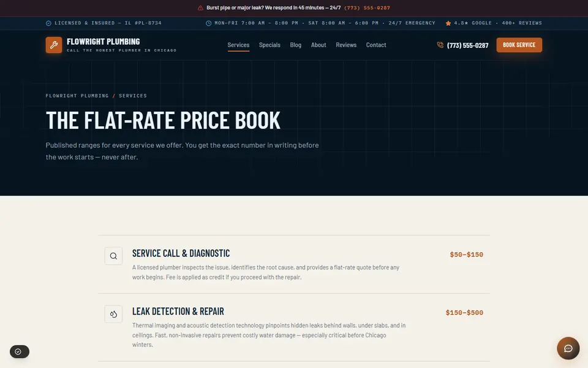Viewport: 588px width, 368px height.
Task: Click The Flat-Rate Price Book title
Action: (163, 120)
